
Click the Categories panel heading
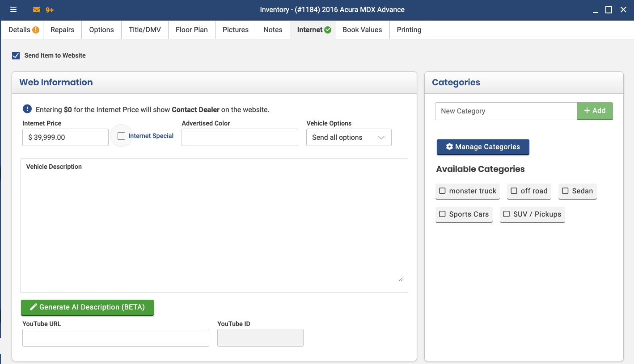pos(456,82)
